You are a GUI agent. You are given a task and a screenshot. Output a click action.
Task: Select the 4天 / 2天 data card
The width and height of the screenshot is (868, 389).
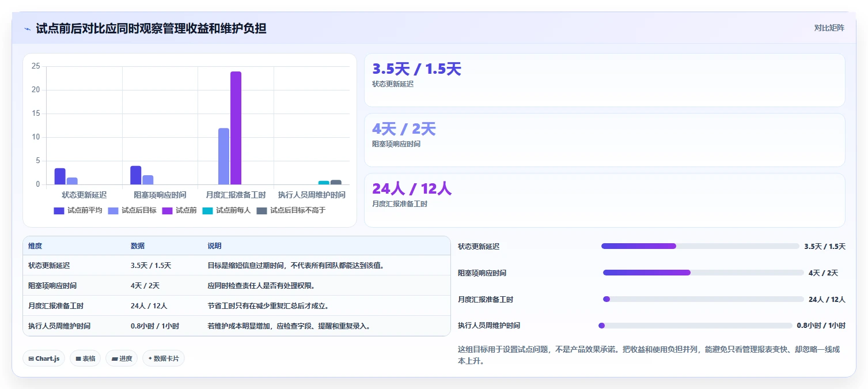click(x=604, y=140)
